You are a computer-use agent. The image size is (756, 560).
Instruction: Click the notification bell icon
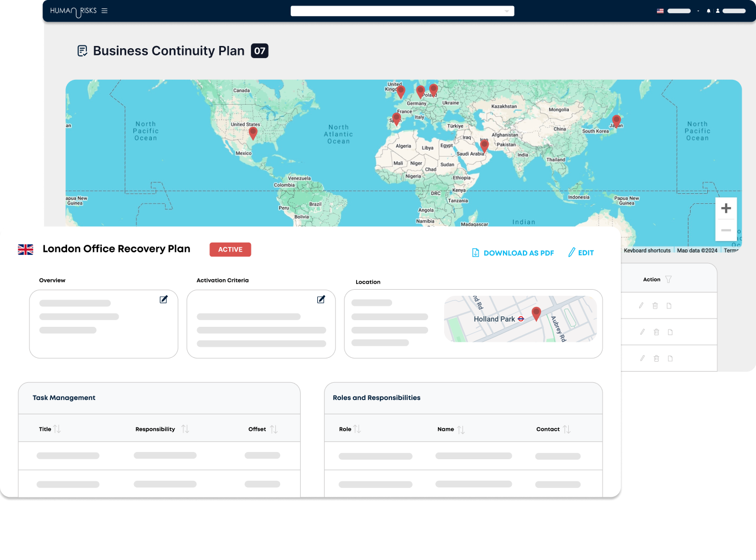click(x=708, y=11)
